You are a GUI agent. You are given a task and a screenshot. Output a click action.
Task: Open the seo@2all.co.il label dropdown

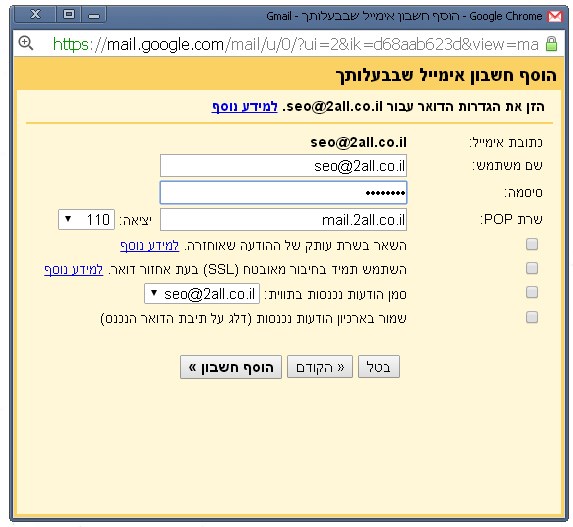[202, 293]
